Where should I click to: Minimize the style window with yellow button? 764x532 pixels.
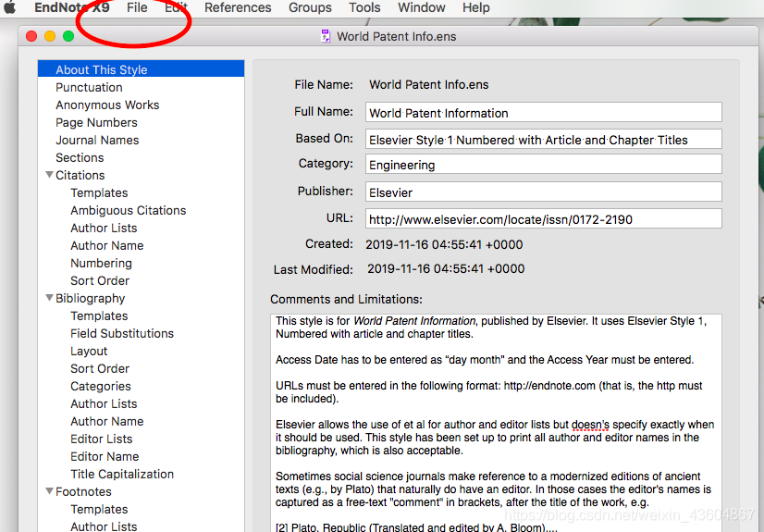[50, 36]
